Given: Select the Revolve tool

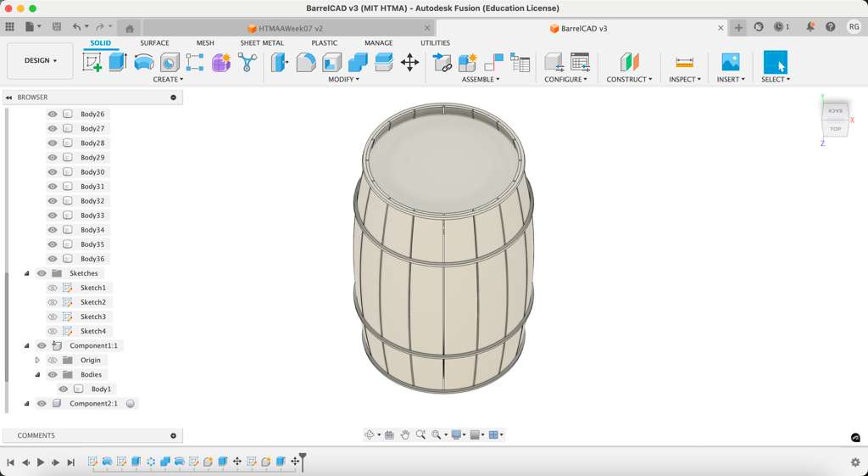Looking at the screenshot, I should pos(144,62).
